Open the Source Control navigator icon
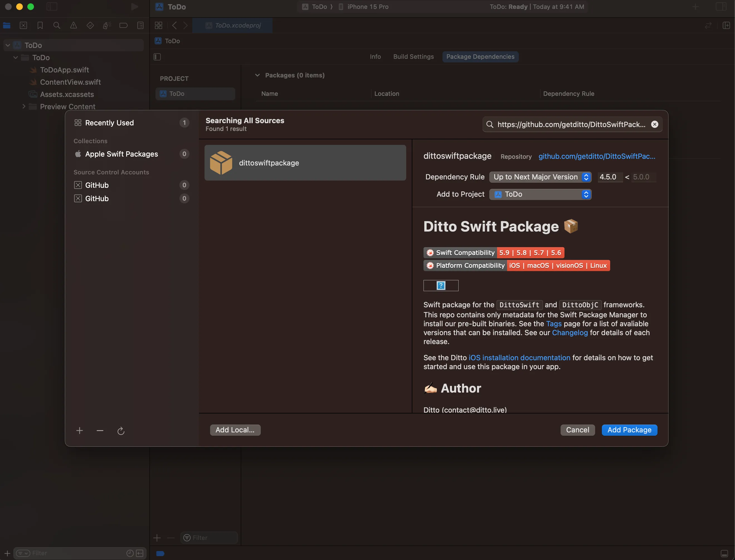This screenshot has width=735, height=560. pyautogui.click(x=23, y=25)
